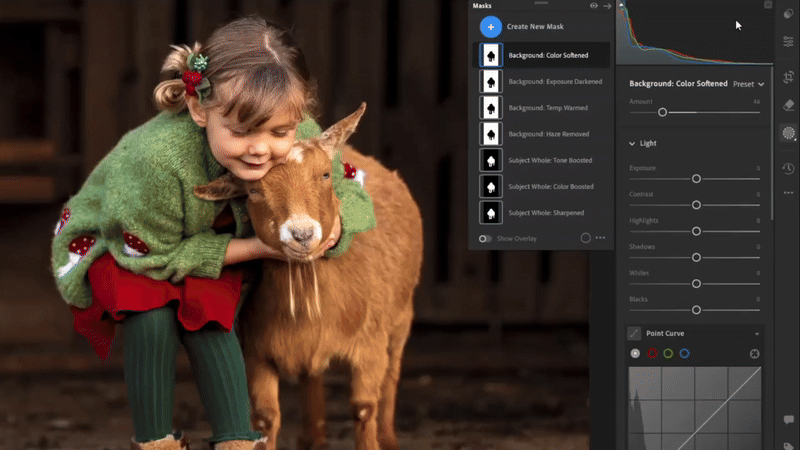This screenshot has width=800, height=450.
Task: Click the overlay color circle next to Show Overlay
Action: point(586,238)
